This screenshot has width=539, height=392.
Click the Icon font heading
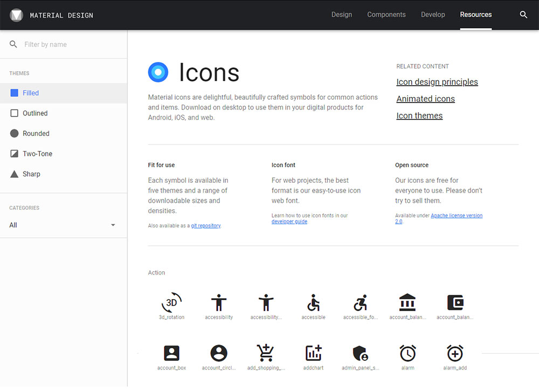[284, 165]
